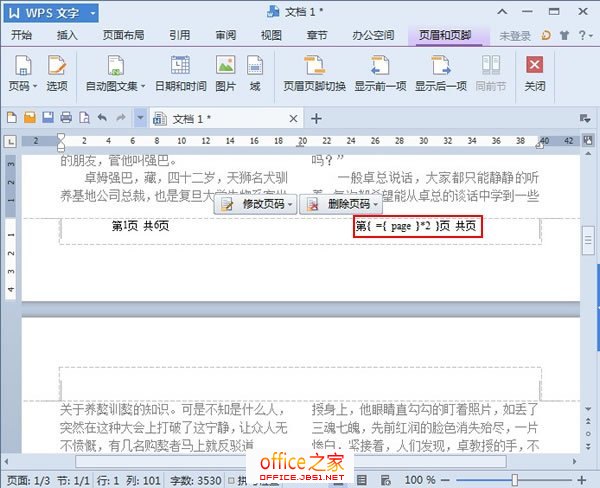Click the 自动图文集 AutoText icon
Viewport: 600px width, 488px height.
point(116,65)
